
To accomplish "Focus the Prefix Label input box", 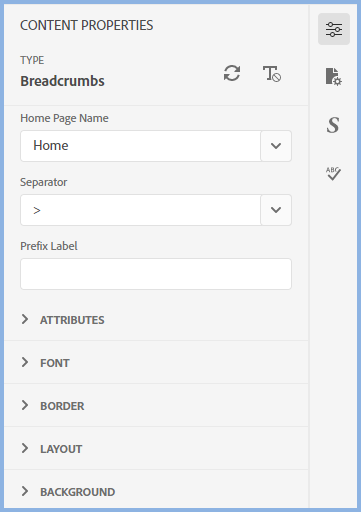I will tap(156, 274).
